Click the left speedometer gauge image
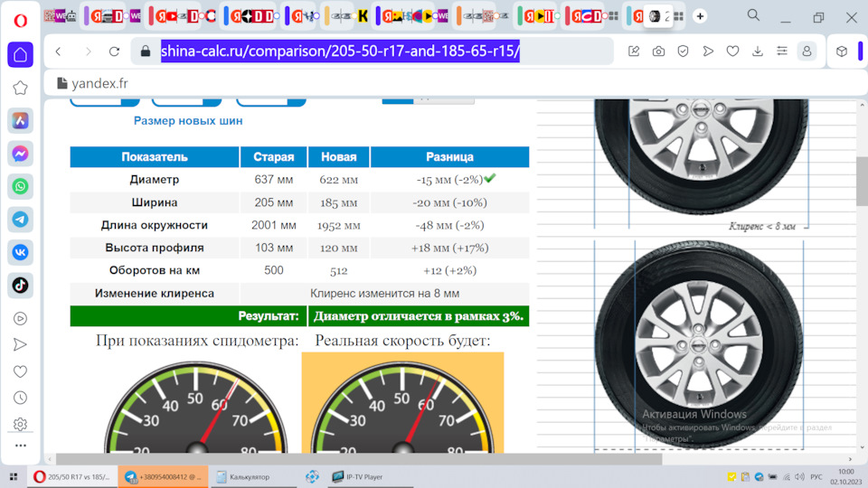The width and height of the screenshot is (868, 488). click(196, 406)
